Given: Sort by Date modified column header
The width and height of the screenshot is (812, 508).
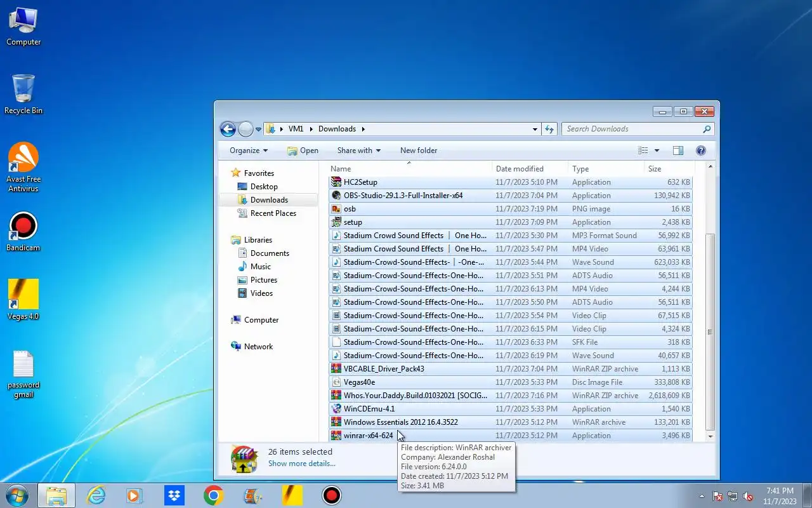Looking at the screenshot, I should point(530,169).
